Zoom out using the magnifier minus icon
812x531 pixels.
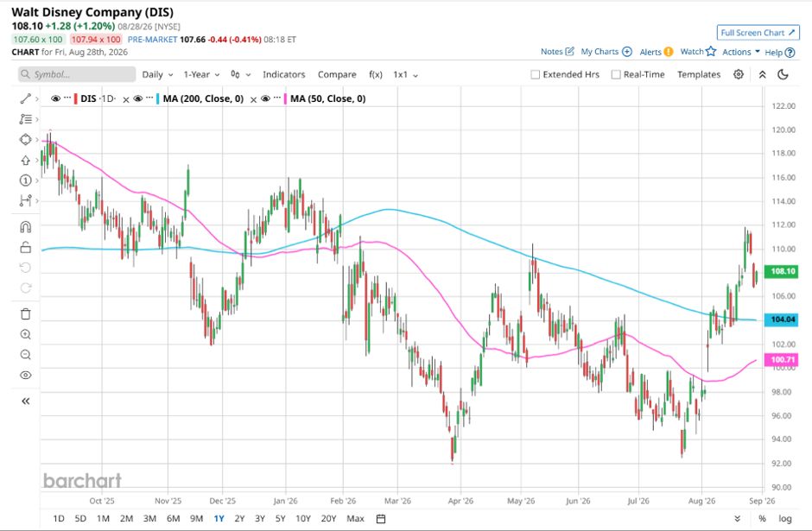[25, 355]
